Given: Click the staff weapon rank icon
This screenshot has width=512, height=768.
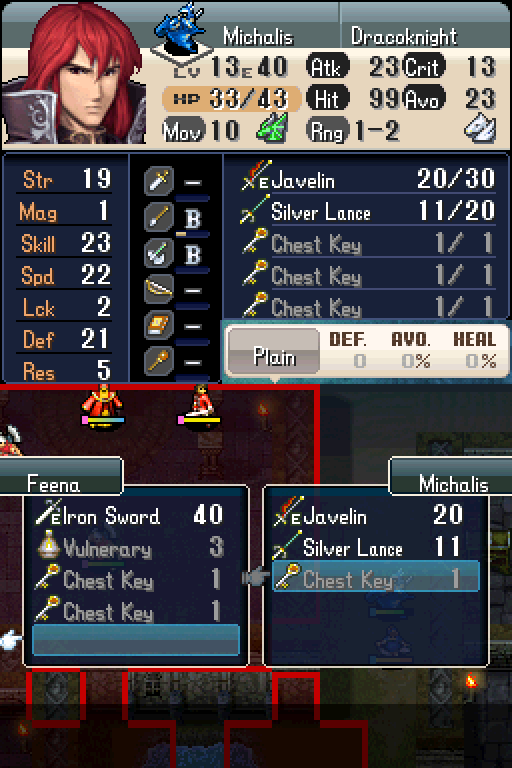Looking at the screenshot, I should (159, 361).
